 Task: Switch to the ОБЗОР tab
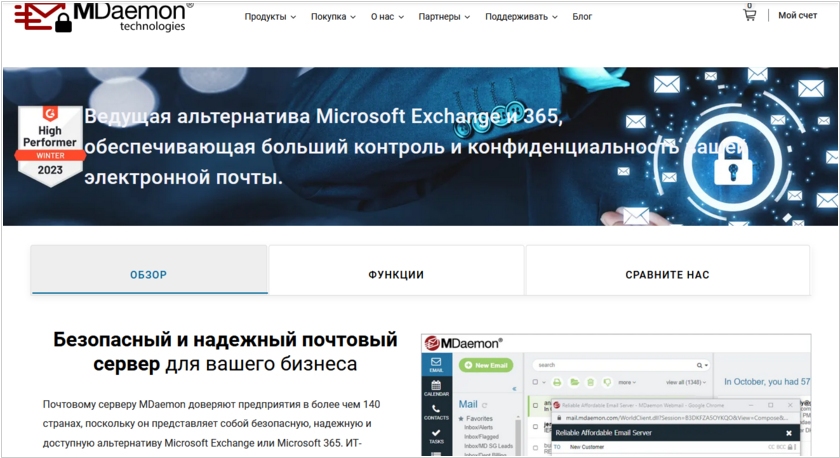click(x=149, y=270)
